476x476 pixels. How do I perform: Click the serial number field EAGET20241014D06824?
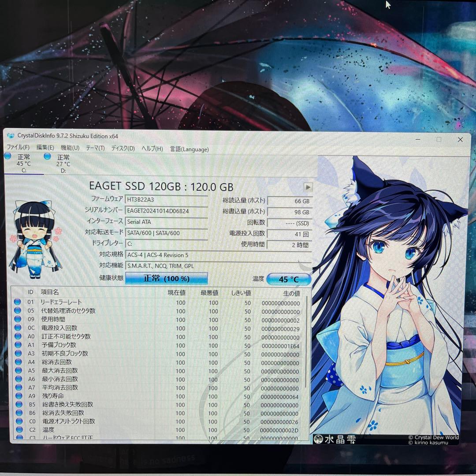(x=166, y=211)
